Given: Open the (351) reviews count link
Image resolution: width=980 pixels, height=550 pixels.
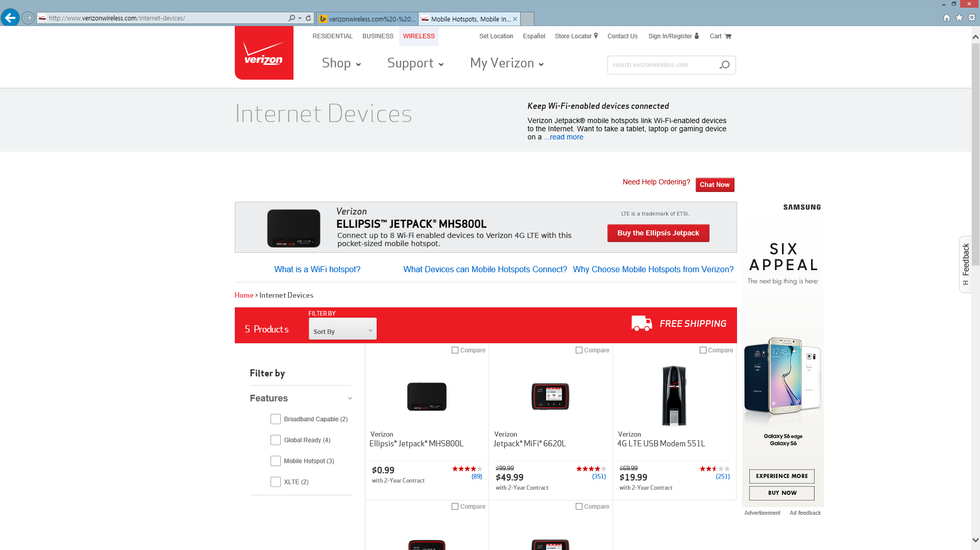Looking at the screenshot, I should coord(599,476).
